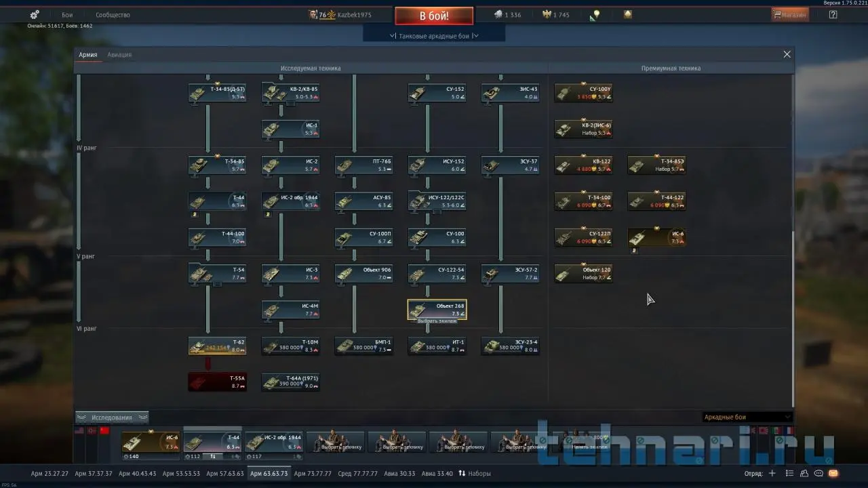Select the ЗИС-43 vehicle
Viewport: 868px width, 488px height.
point(510,93)
